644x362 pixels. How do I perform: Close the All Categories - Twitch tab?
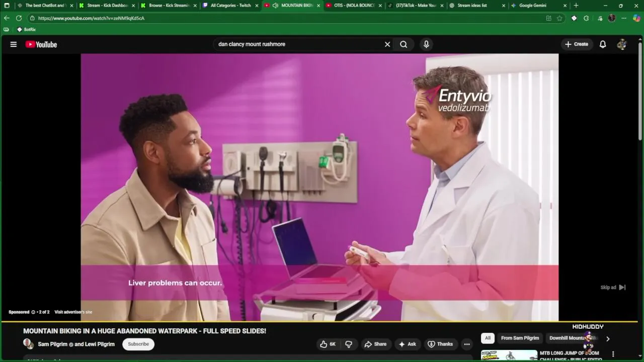tap(257, 6)
